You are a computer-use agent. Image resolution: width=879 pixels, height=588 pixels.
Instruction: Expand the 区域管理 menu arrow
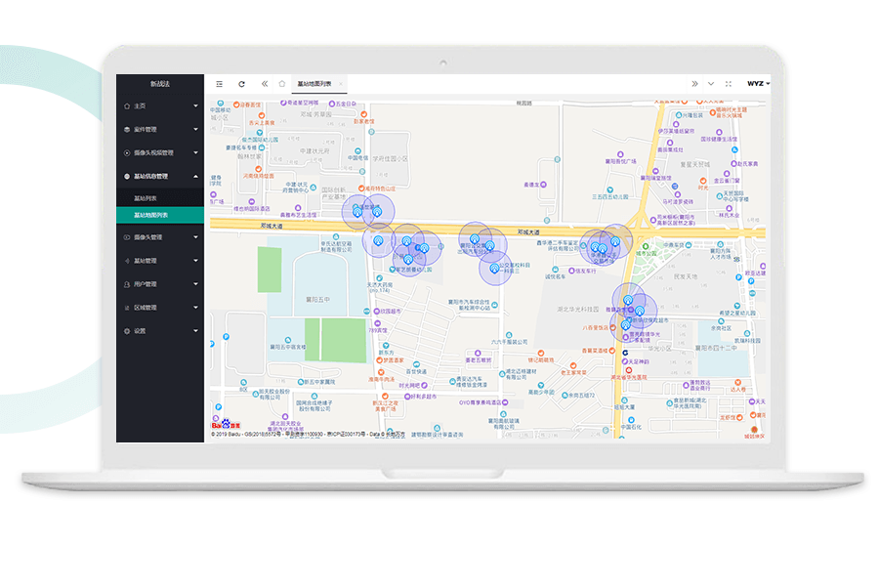pos(195,308)
